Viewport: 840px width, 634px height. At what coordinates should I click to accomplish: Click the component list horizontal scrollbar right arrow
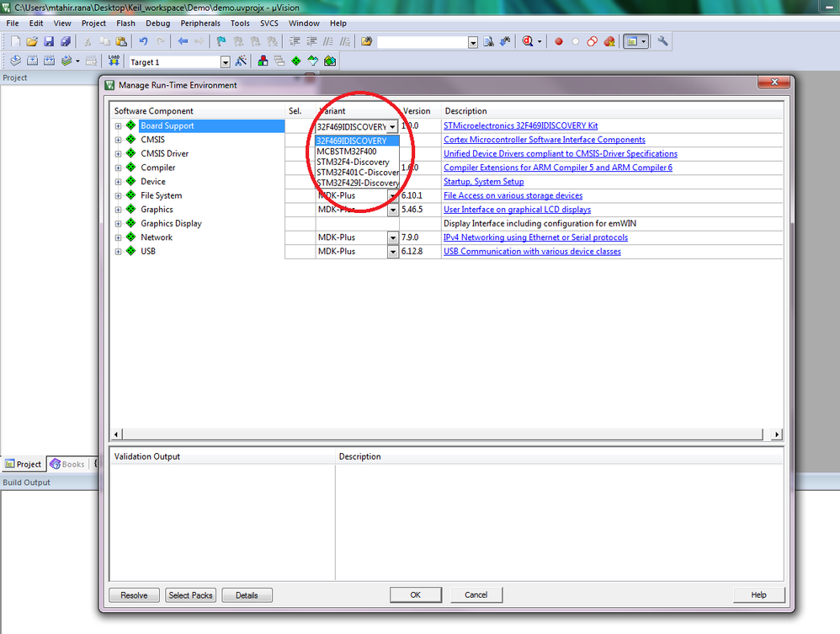777,434
